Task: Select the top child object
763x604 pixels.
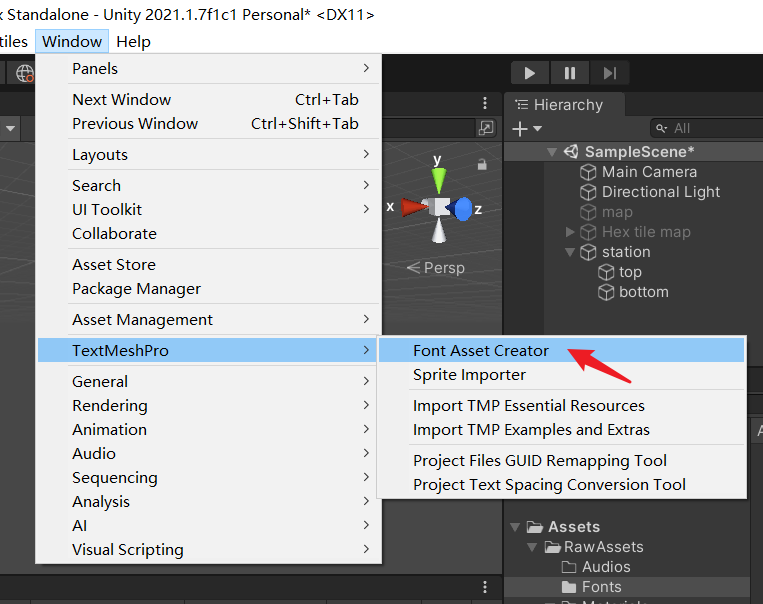Action: [x=630, y=272]
